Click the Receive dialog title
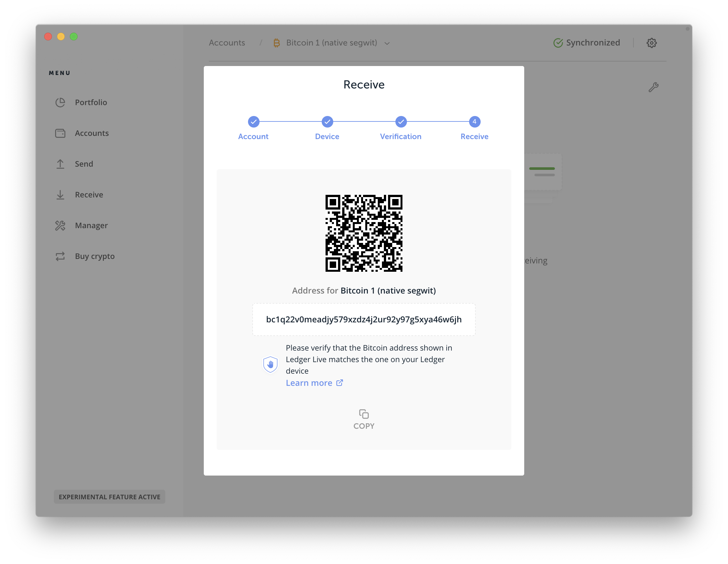Viewport: 728px width, 564px height. point(364,85)
